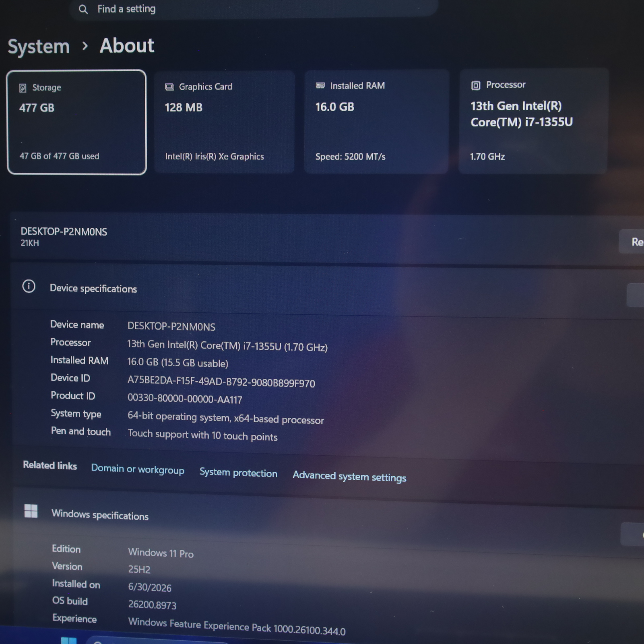Select the OS build value 26200.8973

[152, 605]
